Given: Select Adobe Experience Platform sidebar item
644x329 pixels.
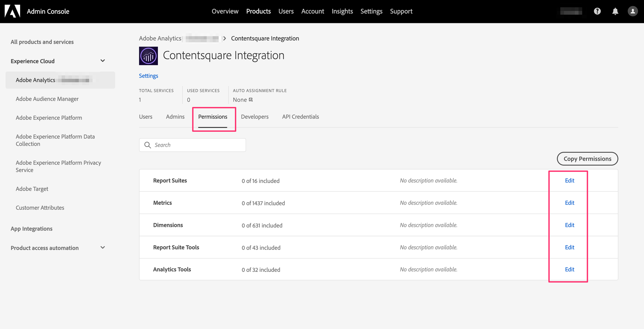Looking at the screenshot, I should (49, 118).
